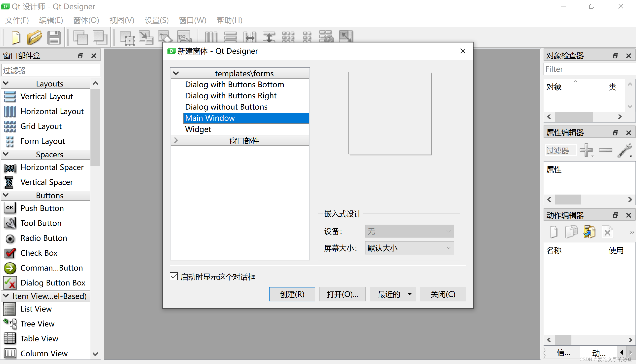Click the Open form folder icon
The width and height of the screenshot is (636, 364).
pyautogui.click(x=35, y=38)
